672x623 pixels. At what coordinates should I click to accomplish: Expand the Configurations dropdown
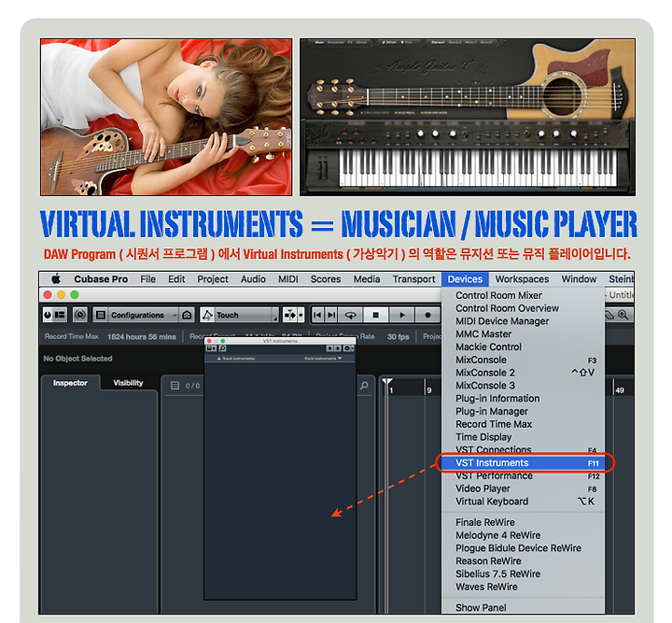[143, 315]
